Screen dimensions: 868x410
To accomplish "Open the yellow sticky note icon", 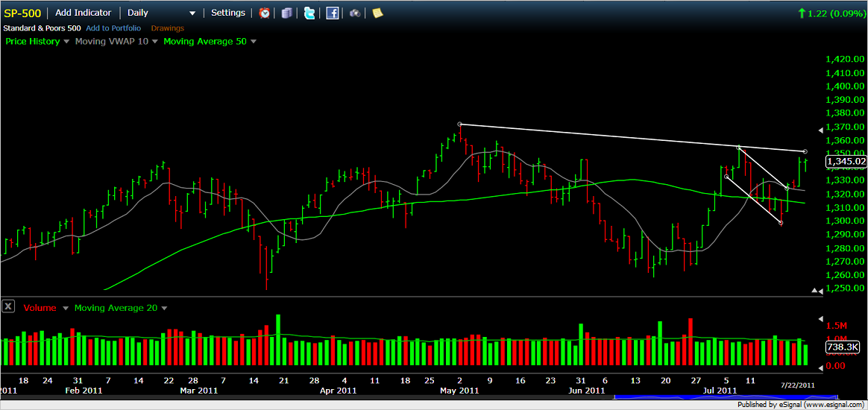I will tap(377, 13).
